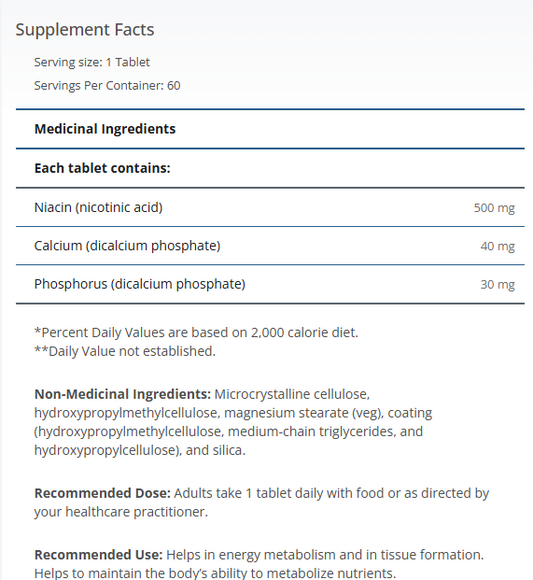Click the Recommended Use bold label

pos(98,555)
